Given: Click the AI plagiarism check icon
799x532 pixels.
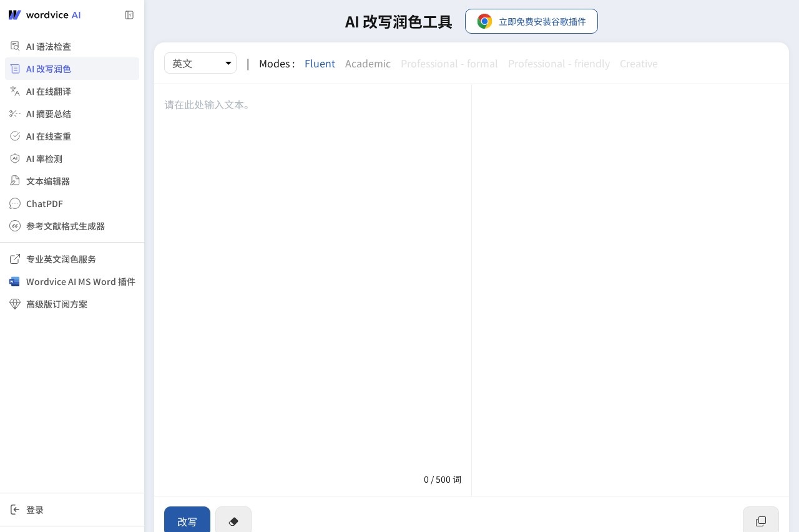Looking at the screenshot, I should click(x=15, y=136).
